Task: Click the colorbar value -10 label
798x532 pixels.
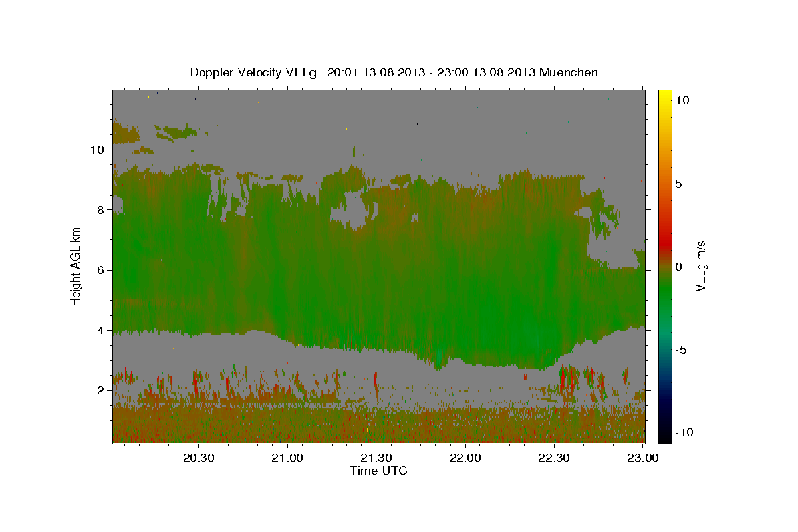Action: 684,433
